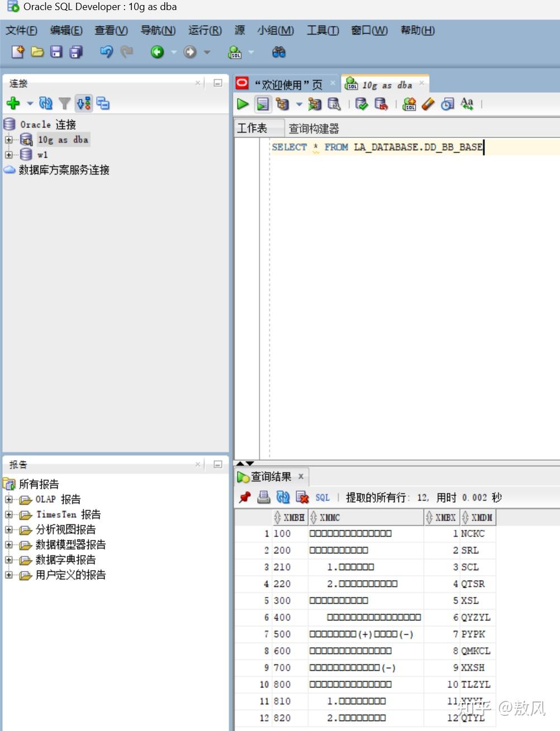This screenshot has width=560, height=731.
Task: Click the Autotrace icon
Action: [x=315, y=104]
